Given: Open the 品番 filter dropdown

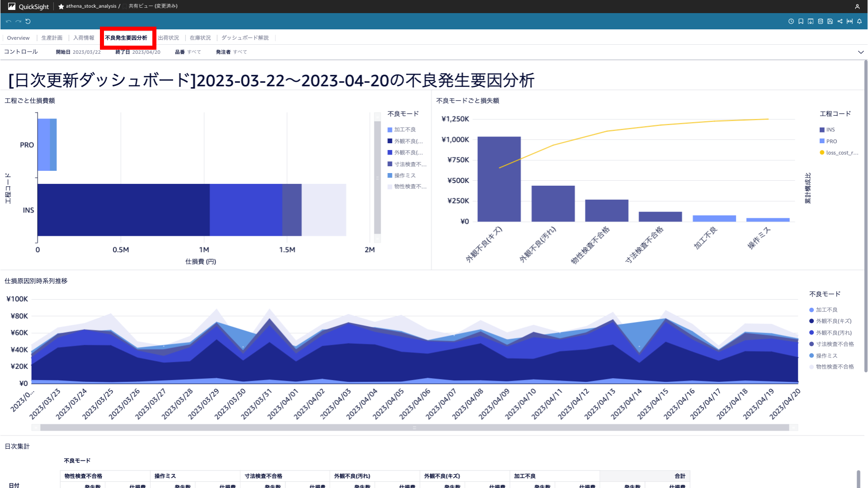Looking at the screenshot, I should pos(193,52).
